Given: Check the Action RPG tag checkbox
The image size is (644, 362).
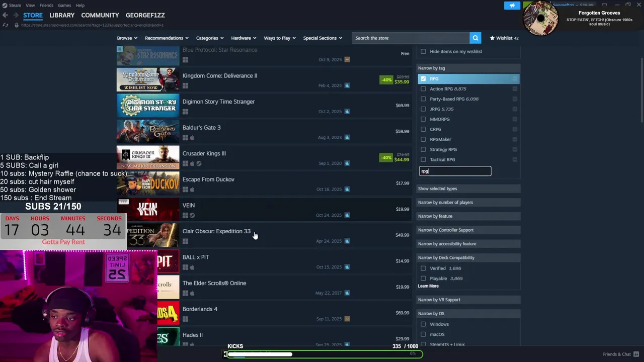Looking at the screenshot, I should (423, 89).
